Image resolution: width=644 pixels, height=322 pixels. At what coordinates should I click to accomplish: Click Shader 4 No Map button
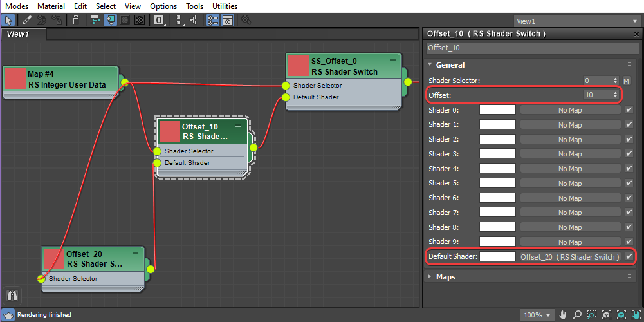click(570, 169)
